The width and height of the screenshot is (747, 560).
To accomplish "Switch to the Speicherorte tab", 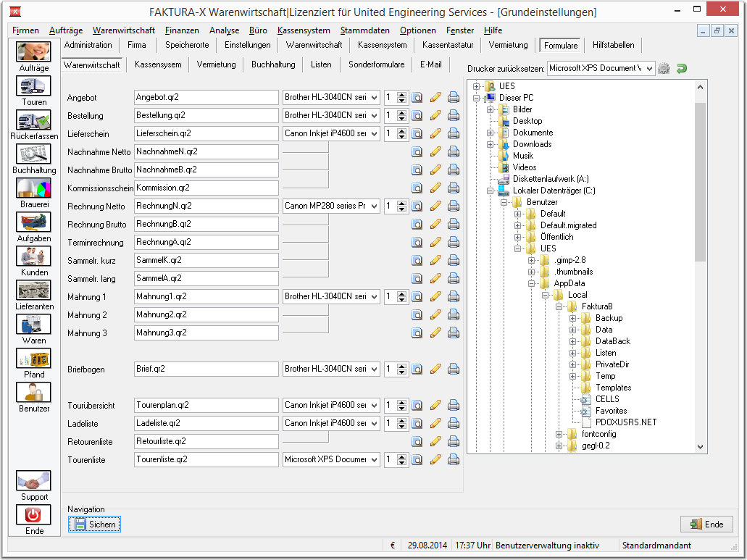I will pos(187,45).
